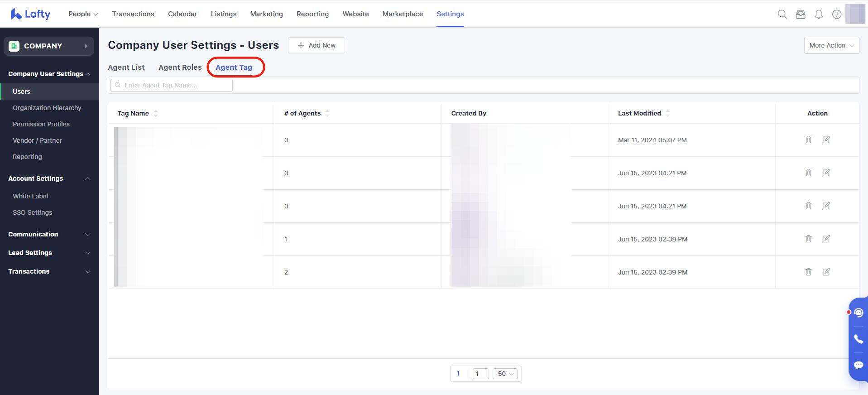Click the Add New button
The width and height of the screenshot is (868, 395).
316,45
